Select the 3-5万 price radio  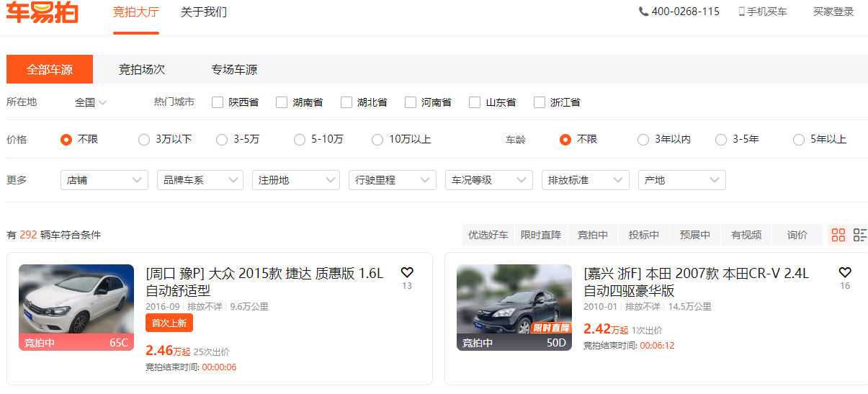tap(222, 140)
